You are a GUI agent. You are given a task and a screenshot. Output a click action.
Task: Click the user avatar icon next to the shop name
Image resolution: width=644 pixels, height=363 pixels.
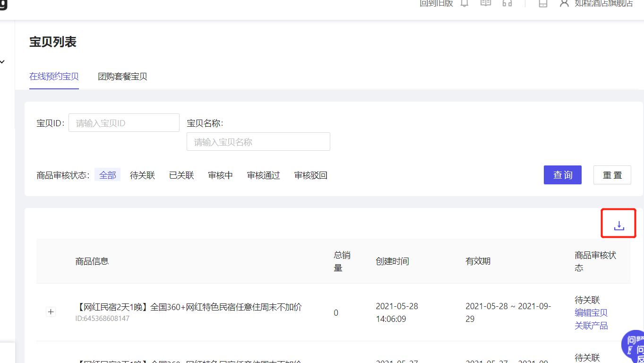564,3
